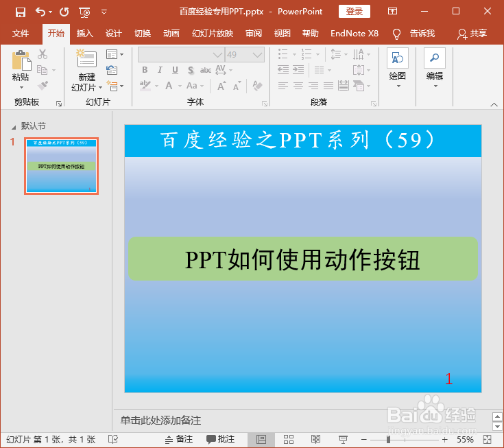Screen dimensions: 504x448
Task: Open the undo history dropdown arrow
Action: [x=51, y=12]
